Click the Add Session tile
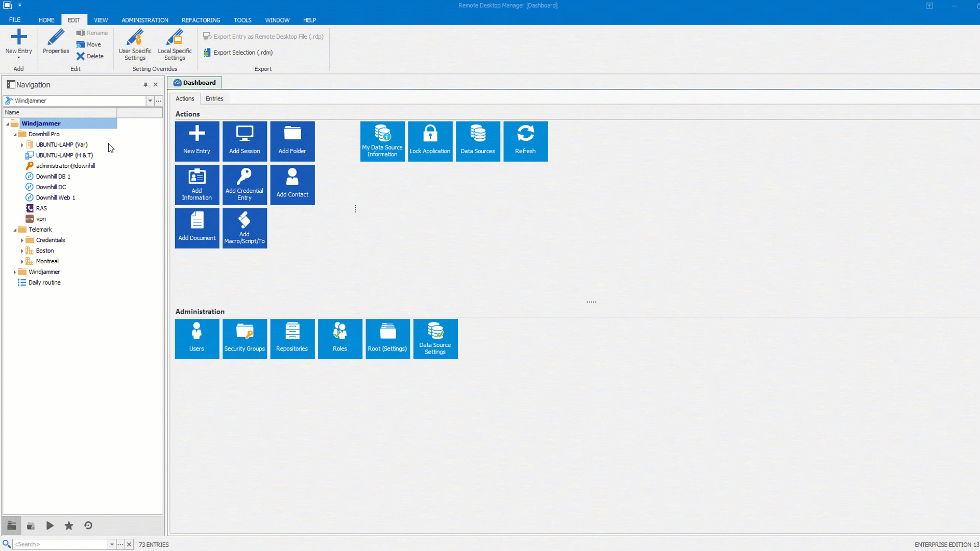Viewport: 980px width, 551px height. 244,141
